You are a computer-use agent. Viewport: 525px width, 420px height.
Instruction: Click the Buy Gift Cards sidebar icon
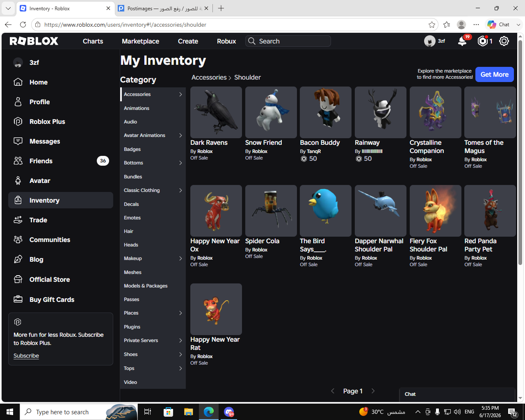[x=18, y=299]
